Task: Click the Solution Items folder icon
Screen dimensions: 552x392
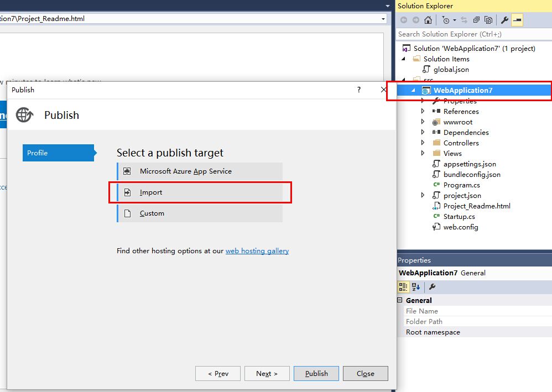Action: pyautogui.click(x=416, y=59)
